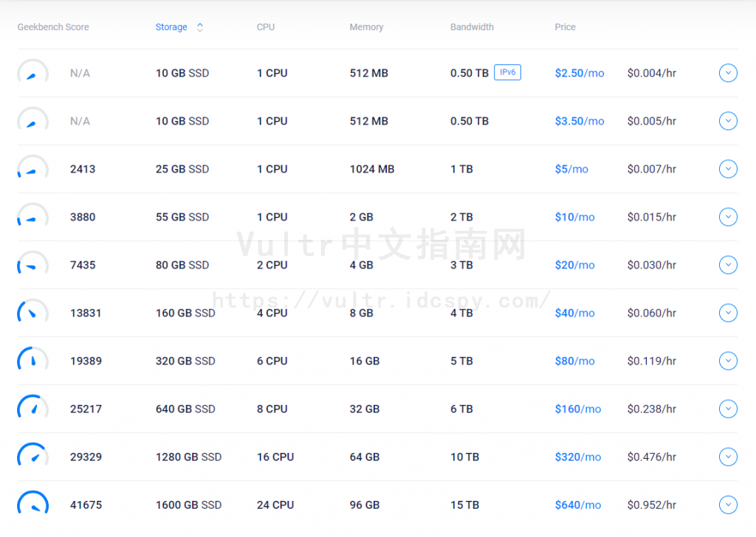The image size is (756, 537).
Task: Sort table by Storage column
Action: point(171,27)
